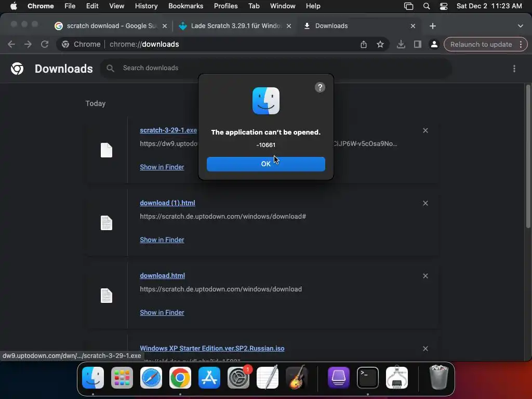This screenshot has height=399, width=532.
Task: Open the Window menu
Action: (x=283, y=6)
